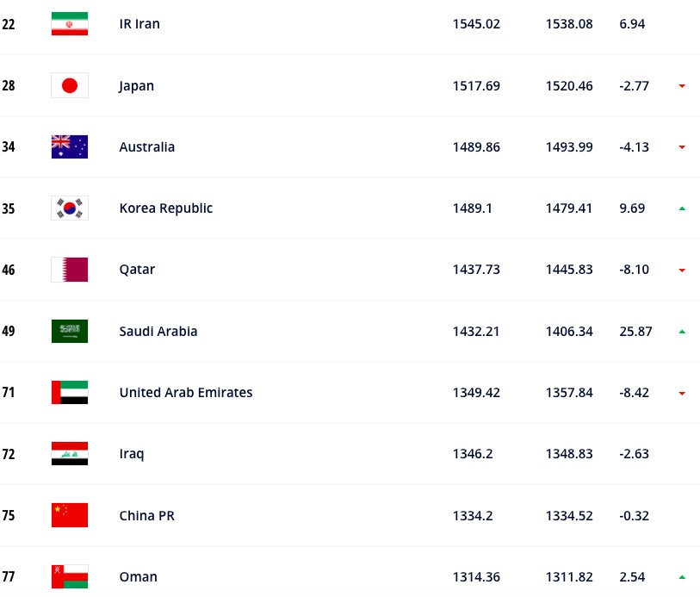The width and height of the screenshot is (700, 597).
Task: Open the China PR team link
Action: point(147,516)
